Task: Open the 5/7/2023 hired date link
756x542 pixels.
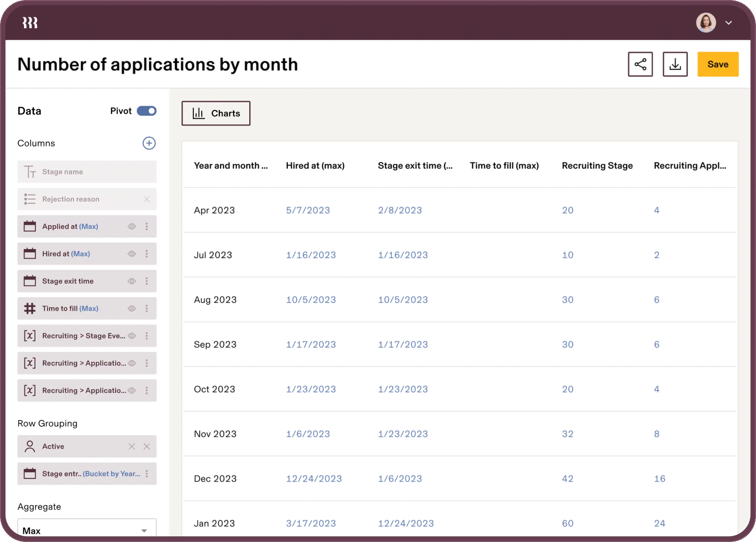Action: click(x=308, y=211)
